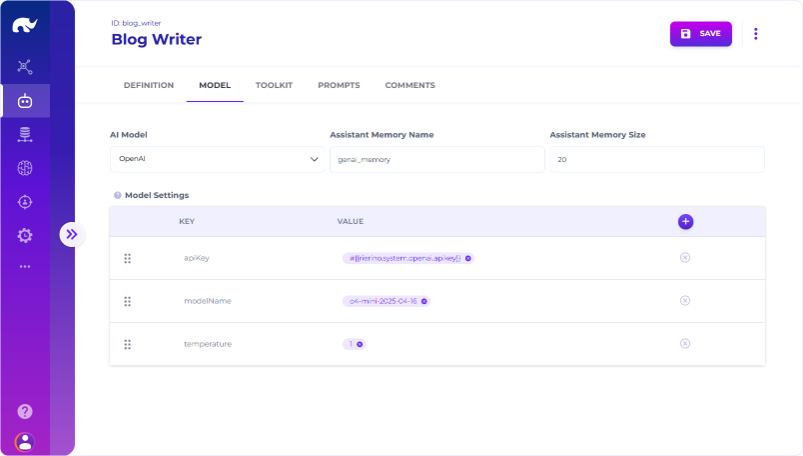Image resolution: width=803 pixels, height=456 pixels.
Task: Switch to the Comments tab
Action: [410, 85]
